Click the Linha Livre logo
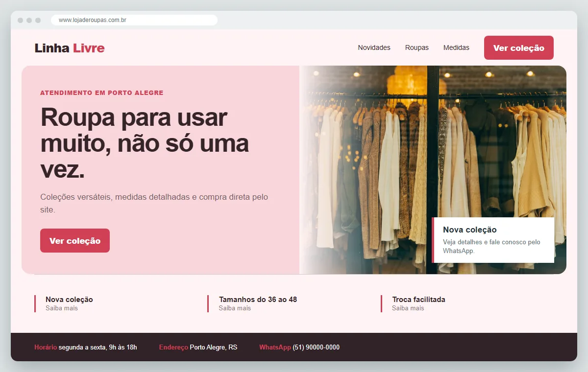Viewport: 588px width, 372px height. pyautogui.click(x=69, y=48)
